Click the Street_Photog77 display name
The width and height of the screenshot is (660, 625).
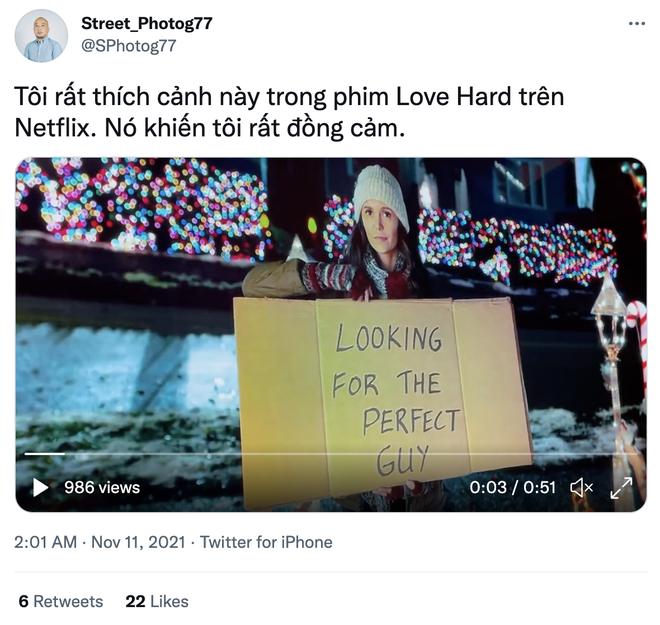pyautogui.click(x=146, y=23)
